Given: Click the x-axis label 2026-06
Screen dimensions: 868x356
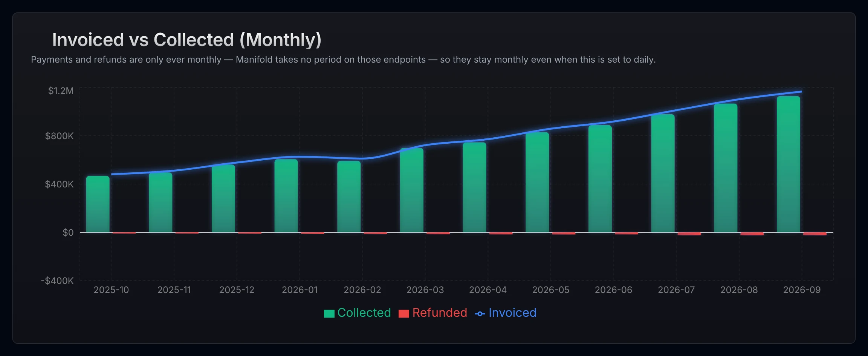Looking at the screenshot, I should (614, 290).
